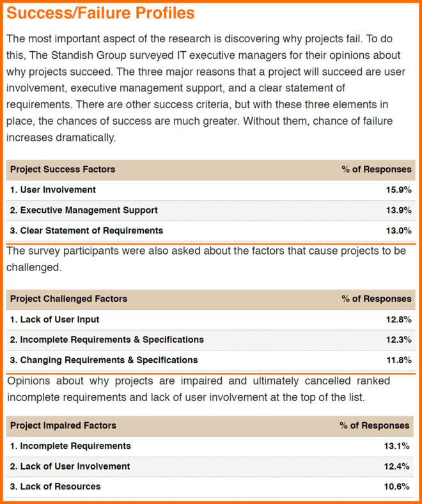The height and width of the screenshot is (504, 422).
Task: Select the Lack of User Involvement row
Action: (x=210, y=466)
